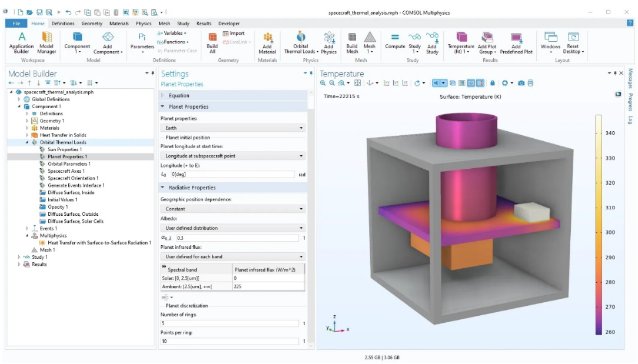Open the Application Builder
Screen dimensions: 638x364
point(22,42)
